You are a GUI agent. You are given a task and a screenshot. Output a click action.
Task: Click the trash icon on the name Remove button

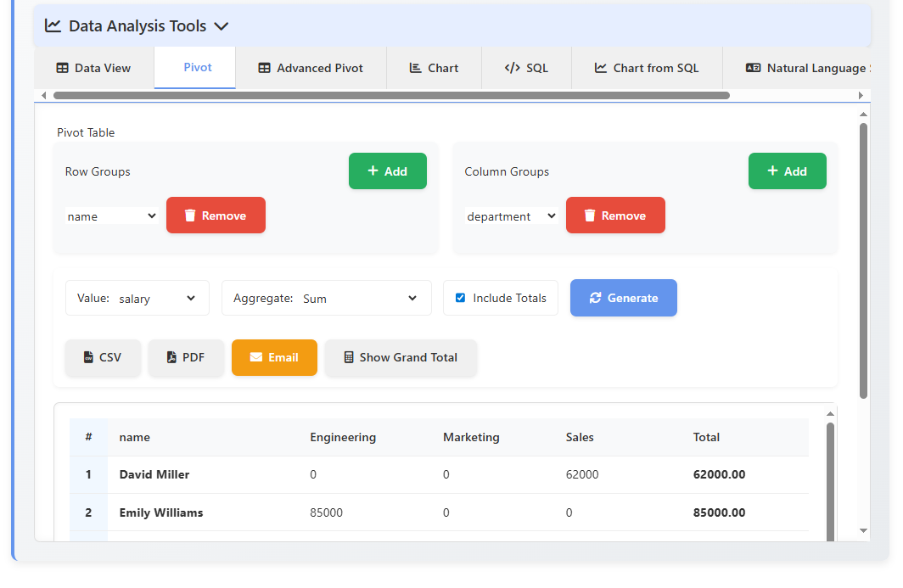click(x=189, y=215)
